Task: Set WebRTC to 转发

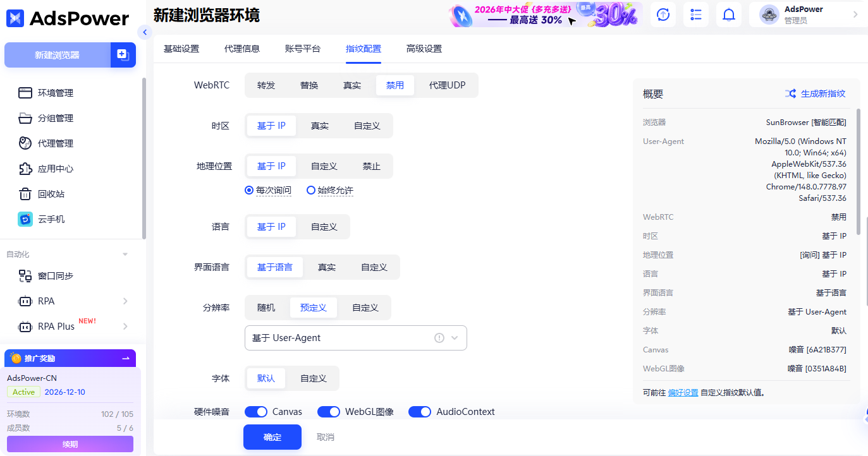Action: click(x=266, y=85)
